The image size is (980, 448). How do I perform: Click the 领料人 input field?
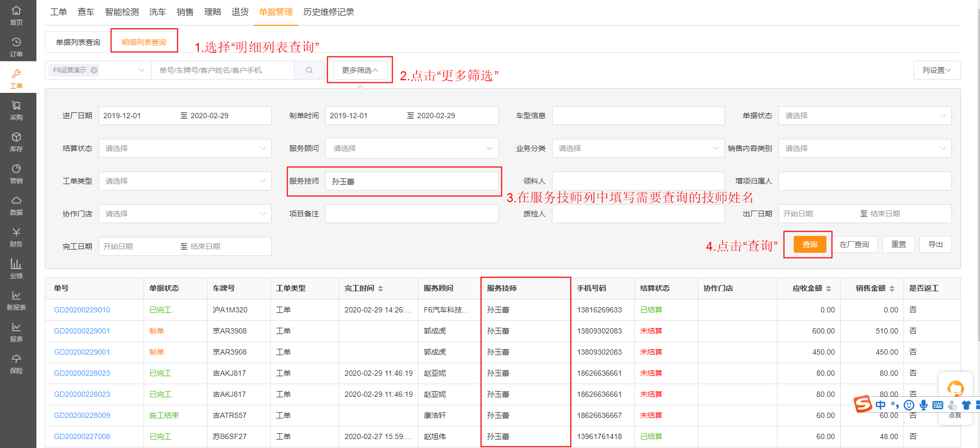[639, 181]
